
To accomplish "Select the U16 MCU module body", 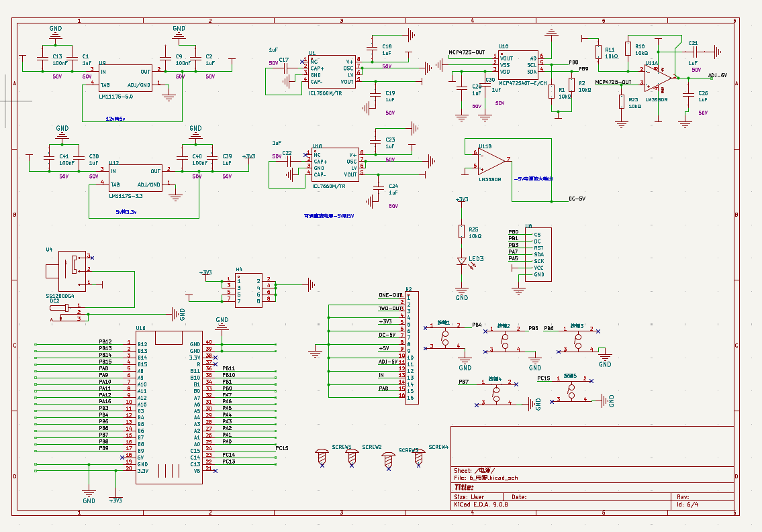I will point(169,407).
